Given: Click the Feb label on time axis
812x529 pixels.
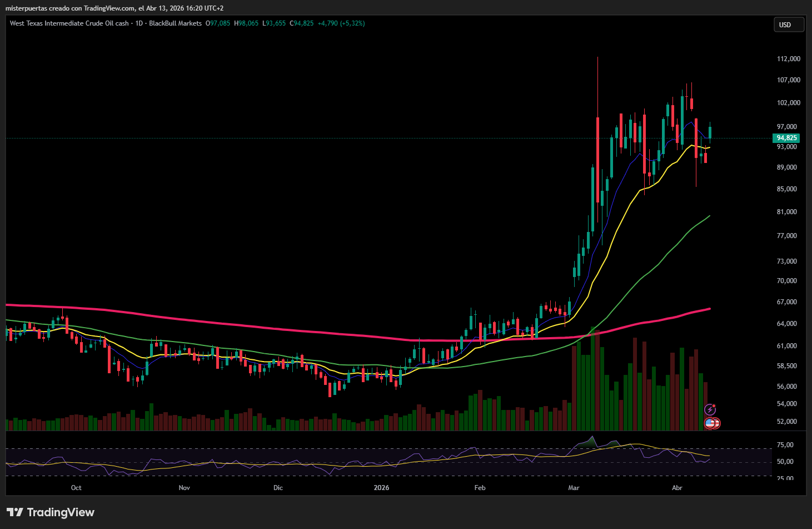Looking at the screenshot, I should [x=480, y=488].
